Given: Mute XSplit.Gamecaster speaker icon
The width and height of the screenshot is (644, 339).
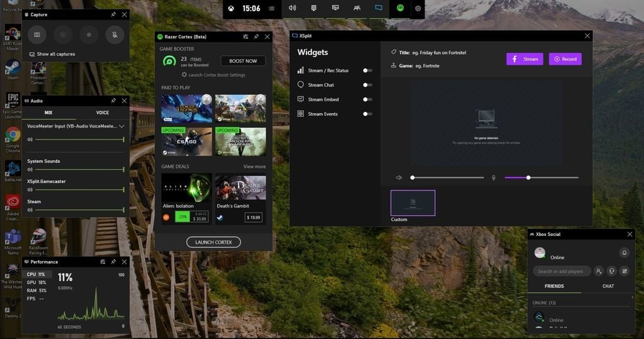Looking at the screenshot, I should tap(30, 190).
